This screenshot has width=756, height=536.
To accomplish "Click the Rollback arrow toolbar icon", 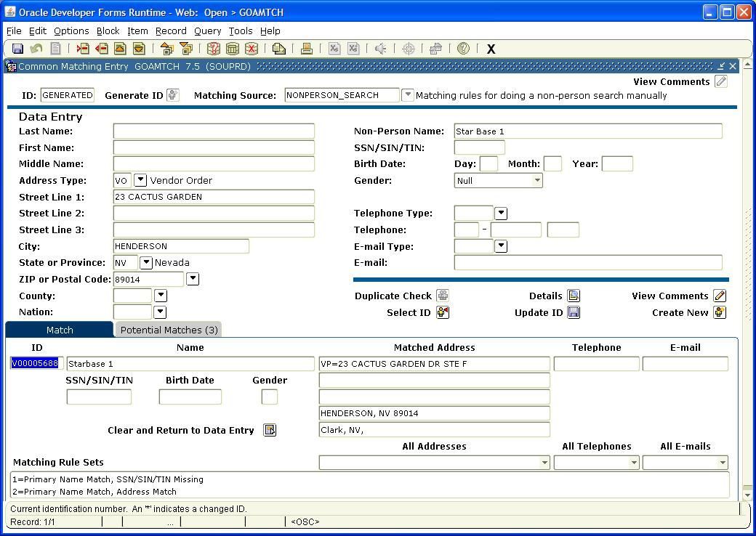I will 36,49.
